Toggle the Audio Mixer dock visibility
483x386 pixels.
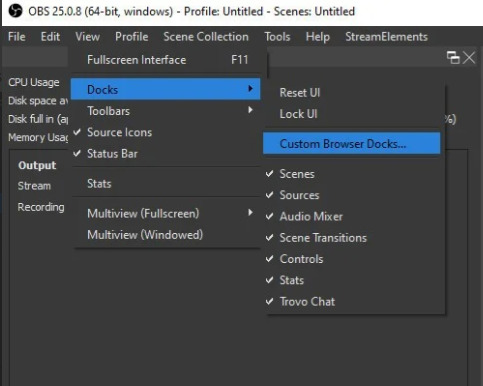coord(352,216)
